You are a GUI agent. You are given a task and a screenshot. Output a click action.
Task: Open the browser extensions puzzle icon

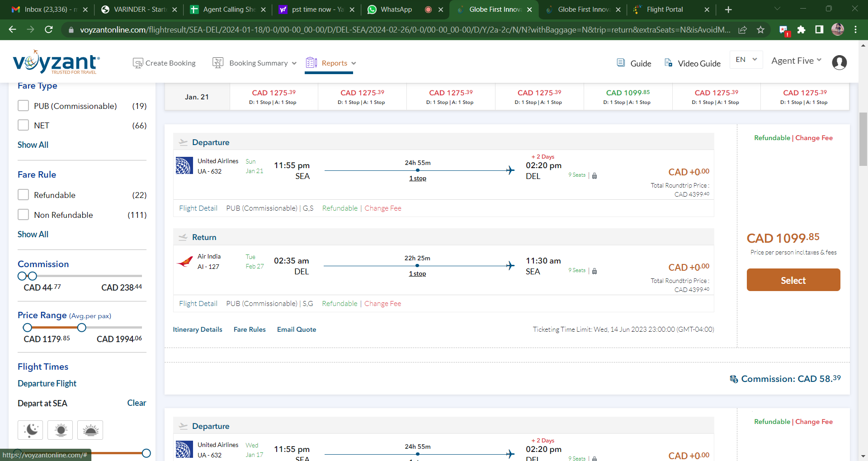(801, 30)
